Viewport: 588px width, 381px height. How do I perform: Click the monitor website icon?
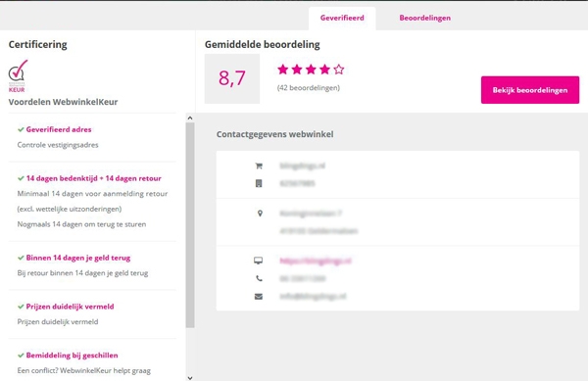259,261
